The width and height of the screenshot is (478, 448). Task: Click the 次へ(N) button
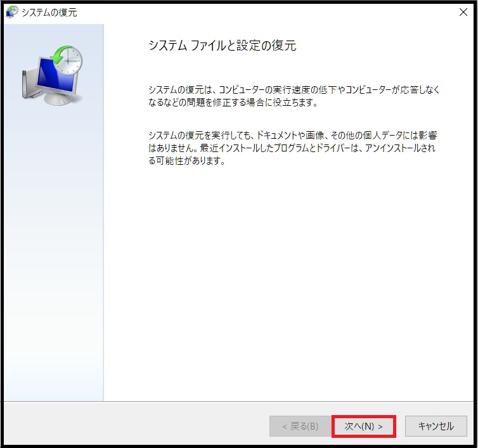click(x=363, y=426)
